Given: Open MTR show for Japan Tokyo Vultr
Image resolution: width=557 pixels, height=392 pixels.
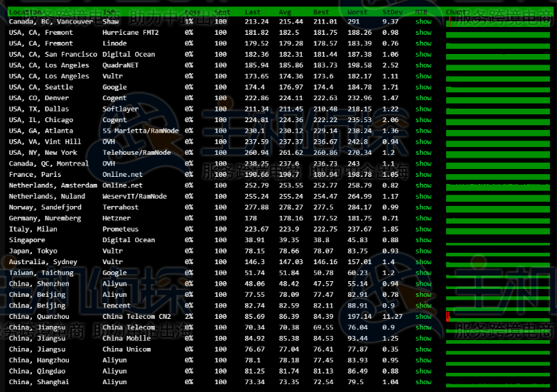Looking at the screenshot, I should pos(423,251).
